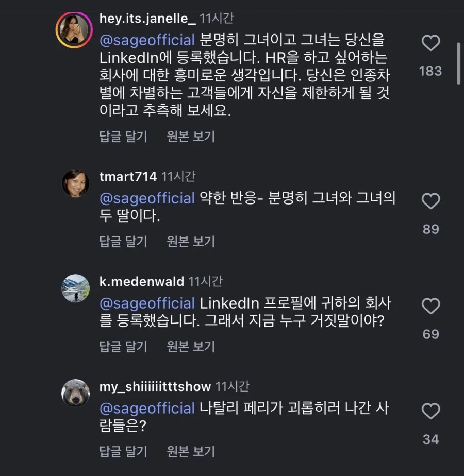Viewport: 464px width, 476px height.
Task: Visit the hey.its.janelle_ username link
Action: pos(147,19)
